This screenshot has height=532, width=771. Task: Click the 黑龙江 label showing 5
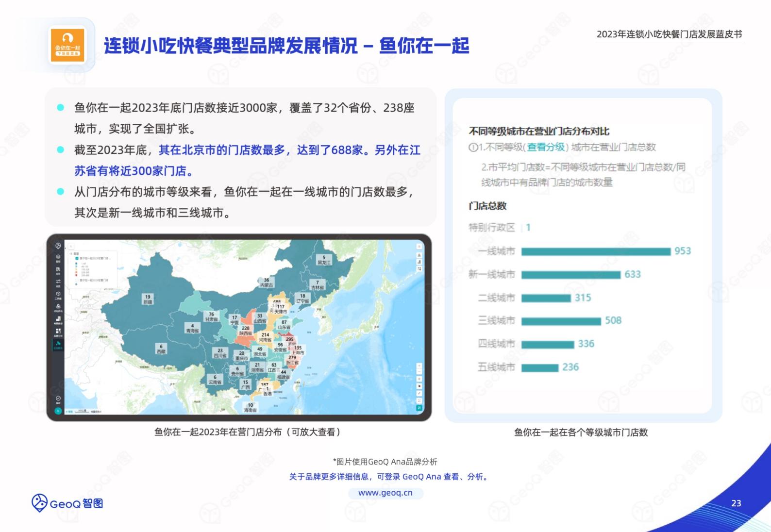(324, 260)
